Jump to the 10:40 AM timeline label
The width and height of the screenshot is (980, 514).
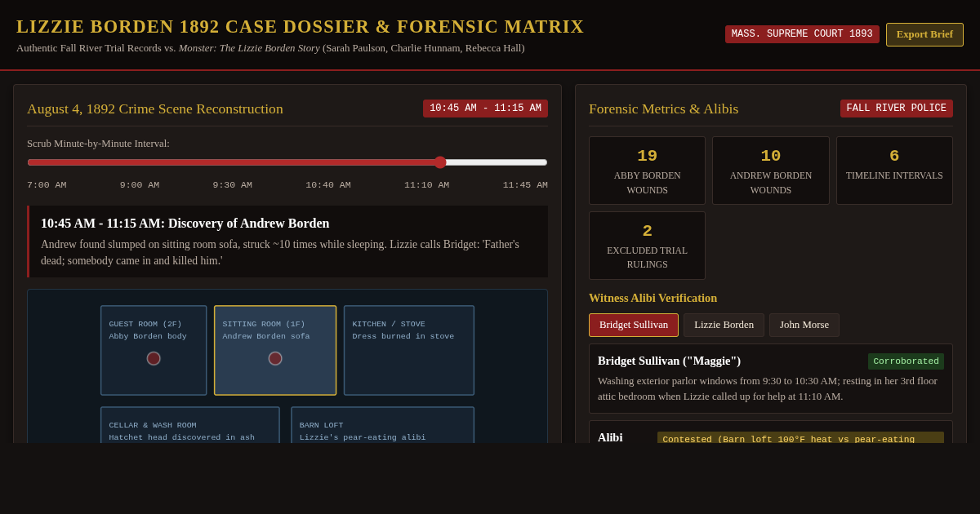point(328,185)
